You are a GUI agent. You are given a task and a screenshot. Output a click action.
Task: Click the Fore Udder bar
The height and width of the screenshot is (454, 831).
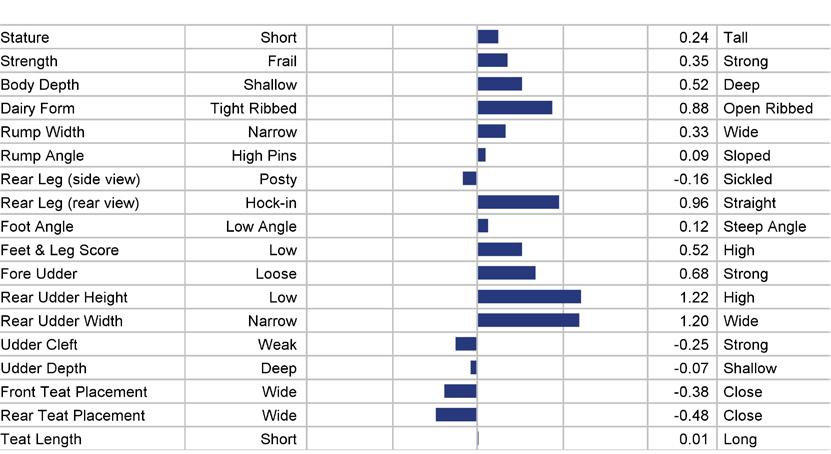506,273
